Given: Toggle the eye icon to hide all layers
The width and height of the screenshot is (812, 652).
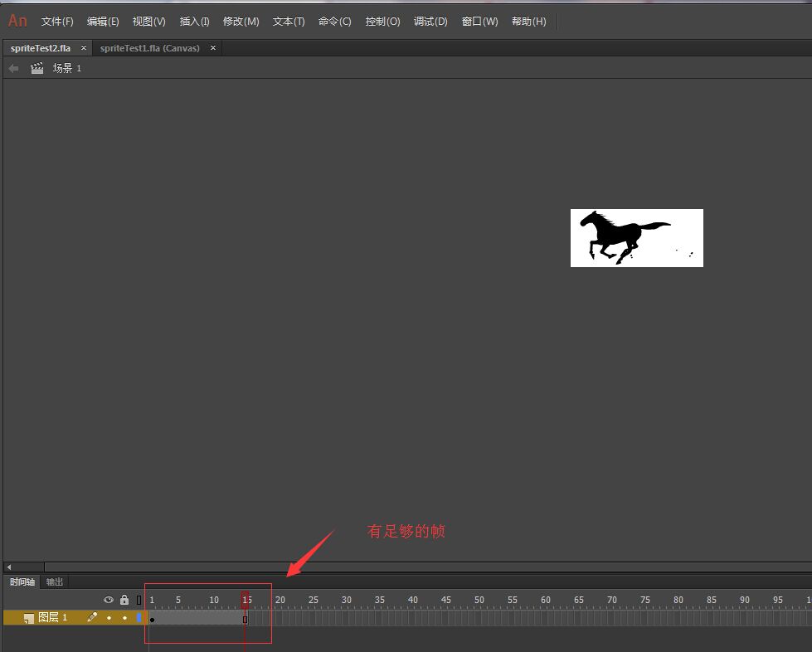Looking at the screenshot, I should 108,599.
